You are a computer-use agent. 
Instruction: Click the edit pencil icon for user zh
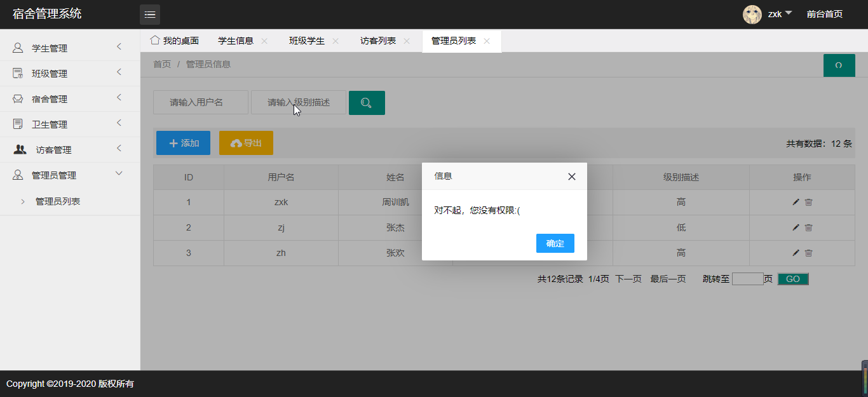pos(796,253)
